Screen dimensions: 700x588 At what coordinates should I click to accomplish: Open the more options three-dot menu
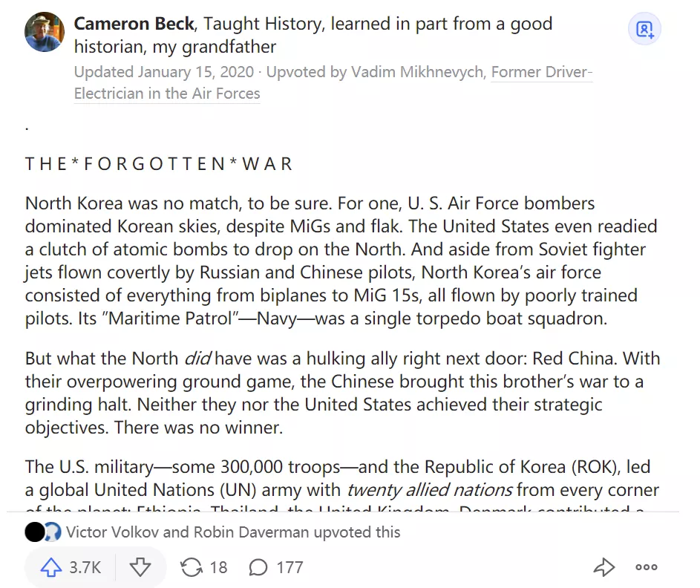(x=647, y=568)
